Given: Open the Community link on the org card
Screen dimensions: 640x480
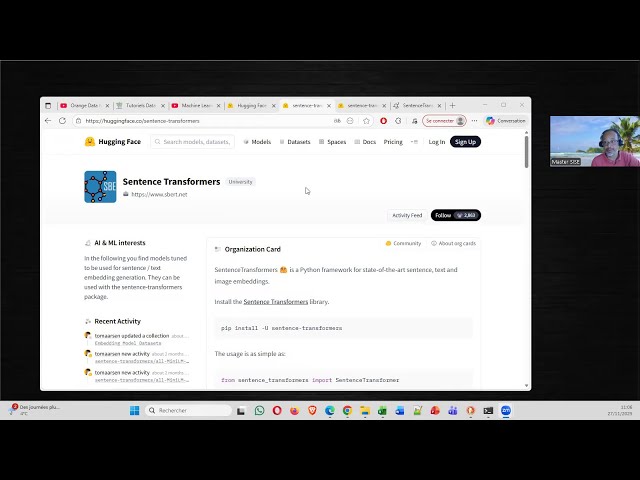Looking at the screenshot, I should 403,243.
